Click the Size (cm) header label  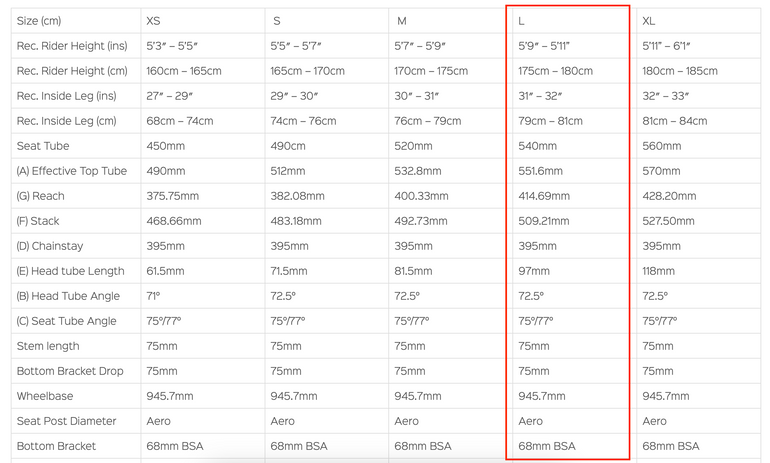coord(39,21)
